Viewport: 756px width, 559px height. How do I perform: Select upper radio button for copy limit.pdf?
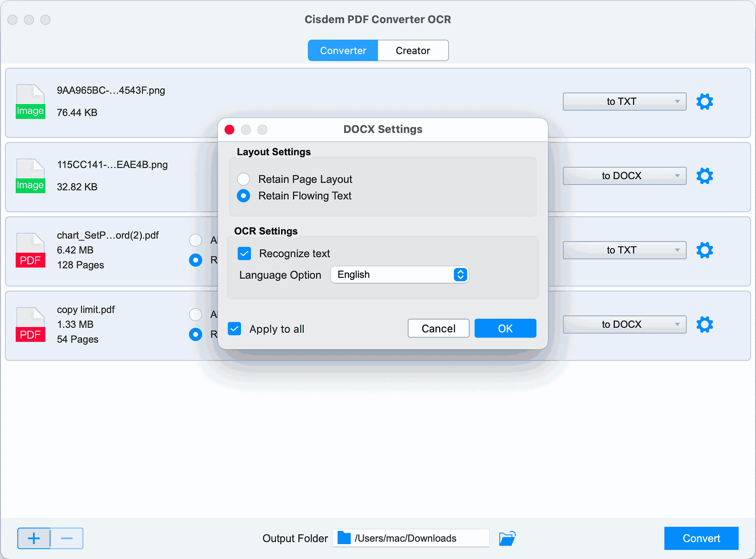point(196,315)
